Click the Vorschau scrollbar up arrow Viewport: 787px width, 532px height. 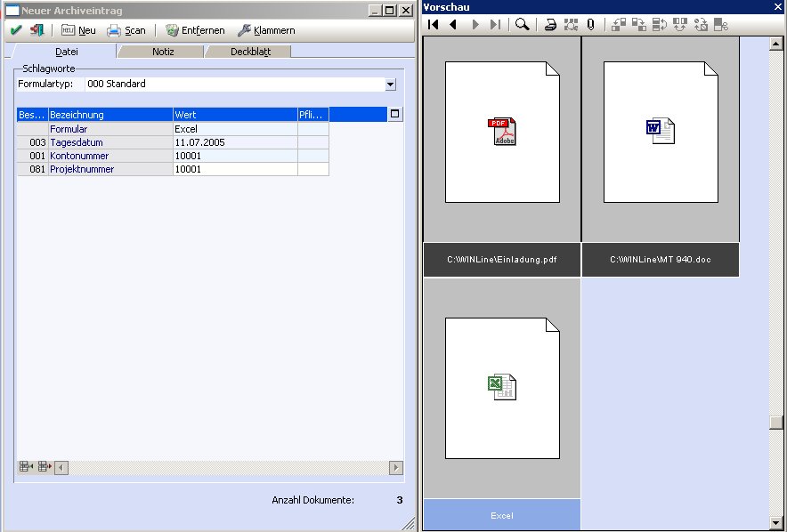coord(776,44)
